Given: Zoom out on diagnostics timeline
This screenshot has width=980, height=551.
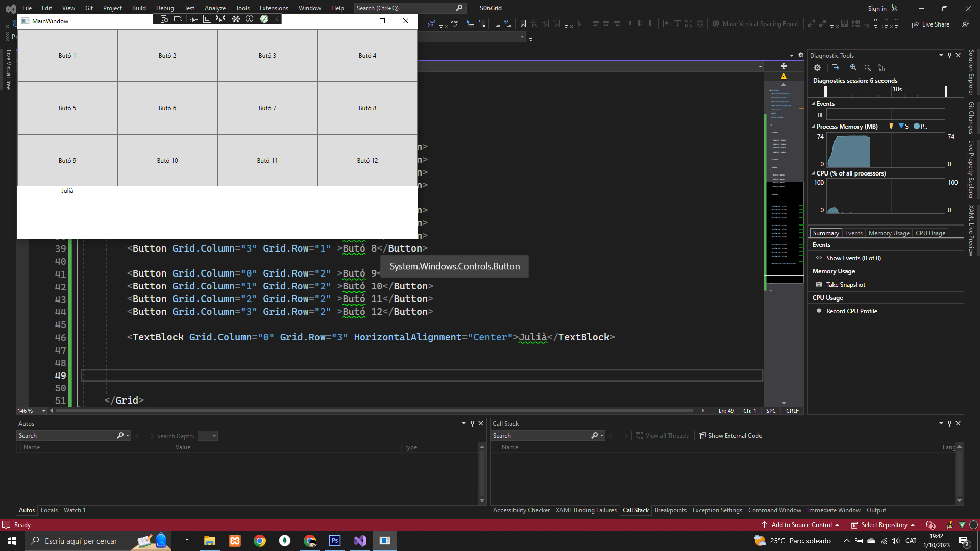Looking at the screenshot, I should [867, 68].
